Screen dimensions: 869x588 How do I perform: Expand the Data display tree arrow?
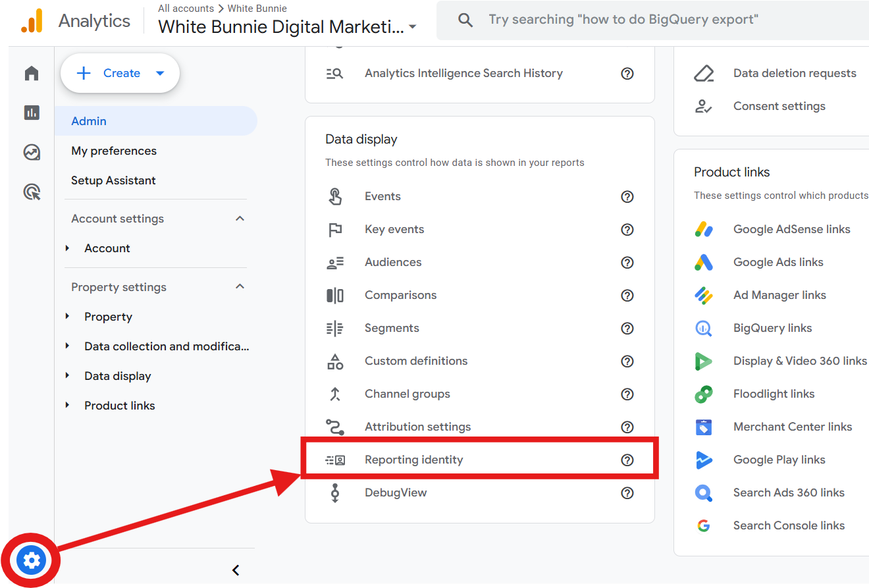tap(68, 375)
